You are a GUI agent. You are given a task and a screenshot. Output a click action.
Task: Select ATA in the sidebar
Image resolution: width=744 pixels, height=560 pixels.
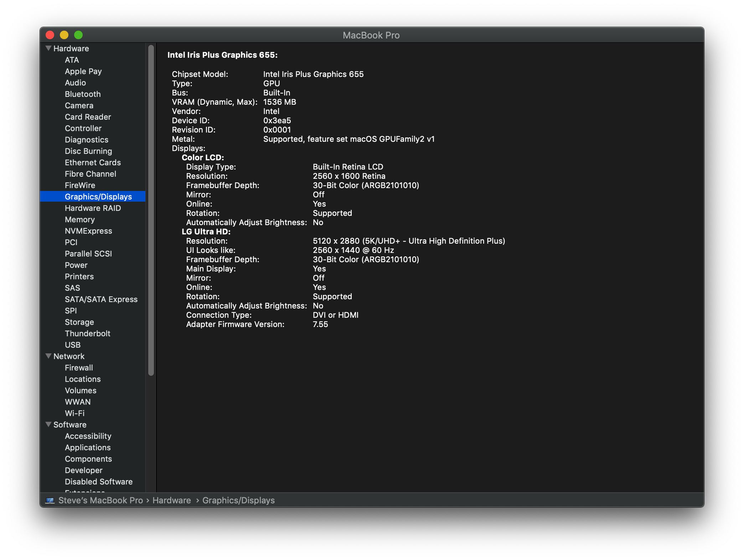pos(72,60)
